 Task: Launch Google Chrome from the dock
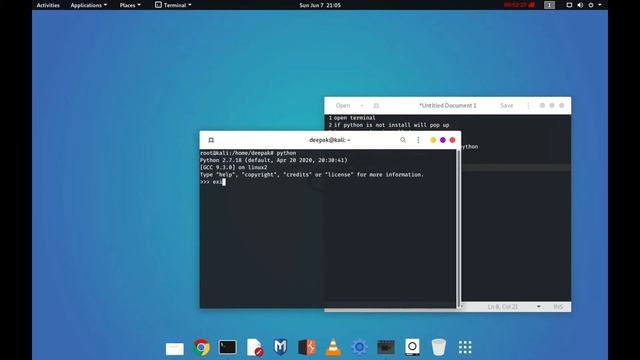tap(201, 347)
